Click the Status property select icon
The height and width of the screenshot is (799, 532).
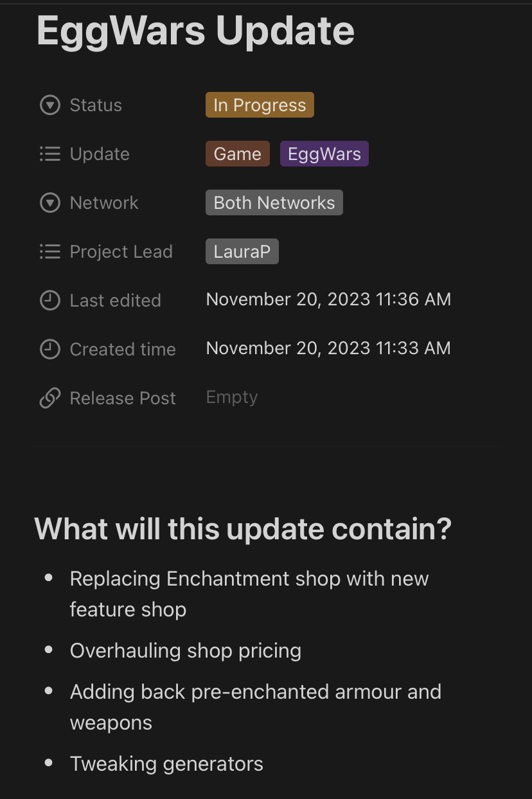(49, 105)
